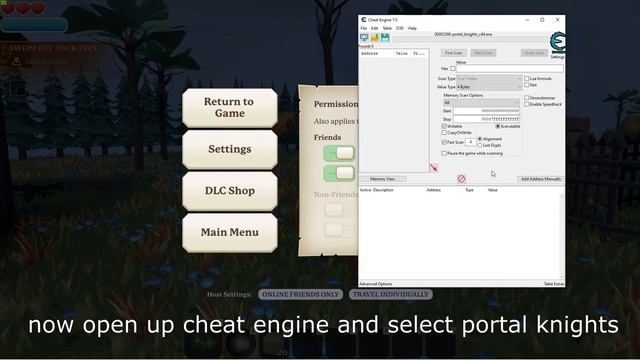Enable Pause the game while scanning
The height and width of the screenshot is (360, 640).
pyautogui.click(x=444, y=153)
